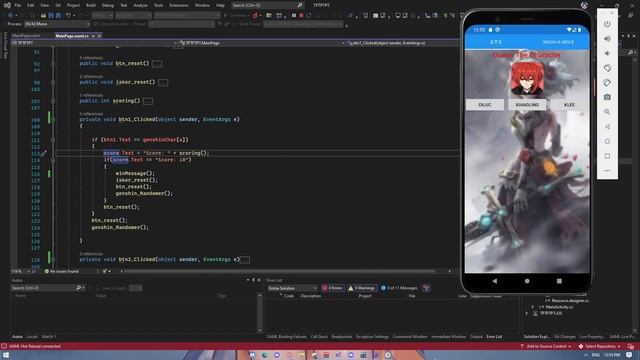Open the Entire Solution scope dropdown
Image resolution: width=640 pixels, height=360 pixels.
[292, 288]
